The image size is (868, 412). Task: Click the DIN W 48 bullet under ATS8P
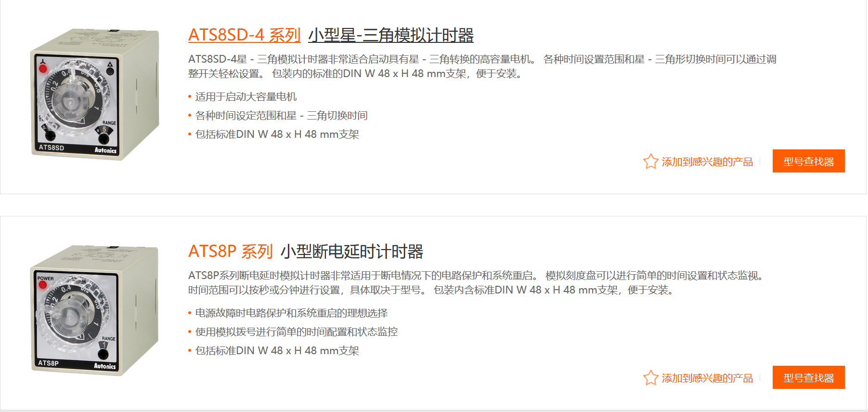click(277, 351)
